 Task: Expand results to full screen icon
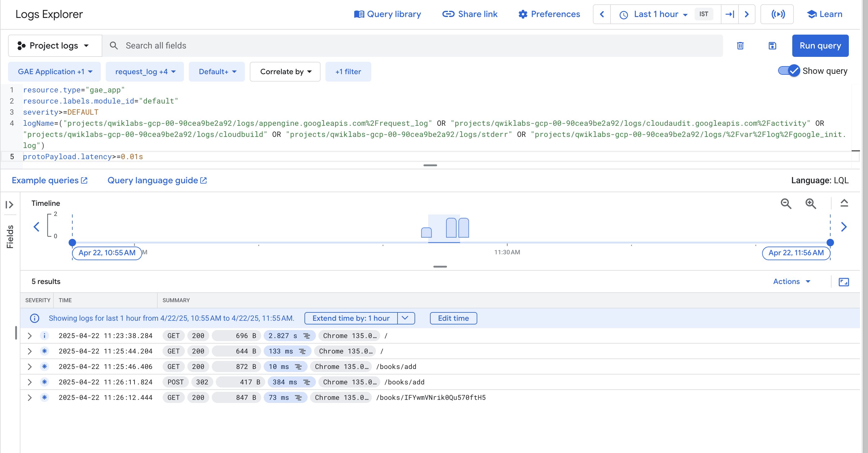coord(844,282)
